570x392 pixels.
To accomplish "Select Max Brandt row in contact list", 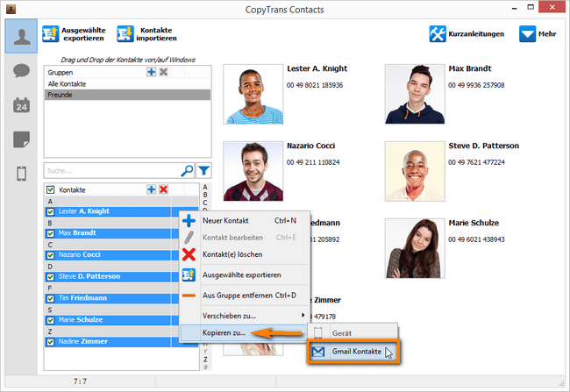I will point(113,233).
